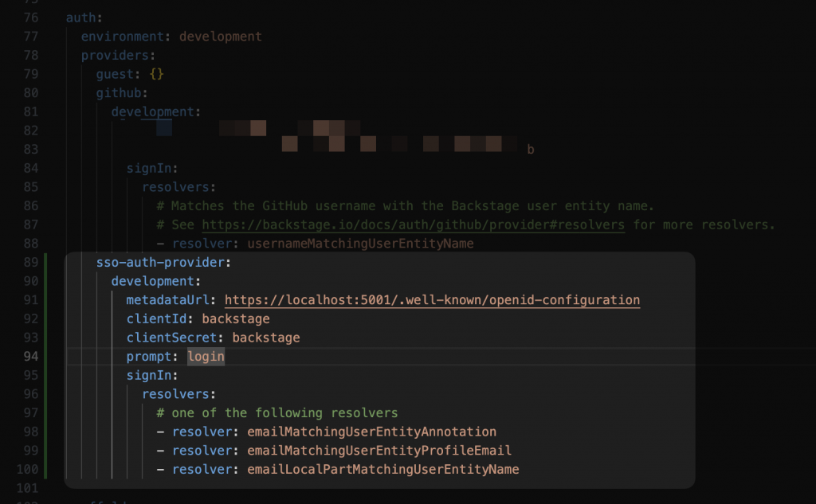Click line number 94 in the gutter
The width and height of the screenshot is (816, 504).
pyautogui.click(x=31, y=356)
